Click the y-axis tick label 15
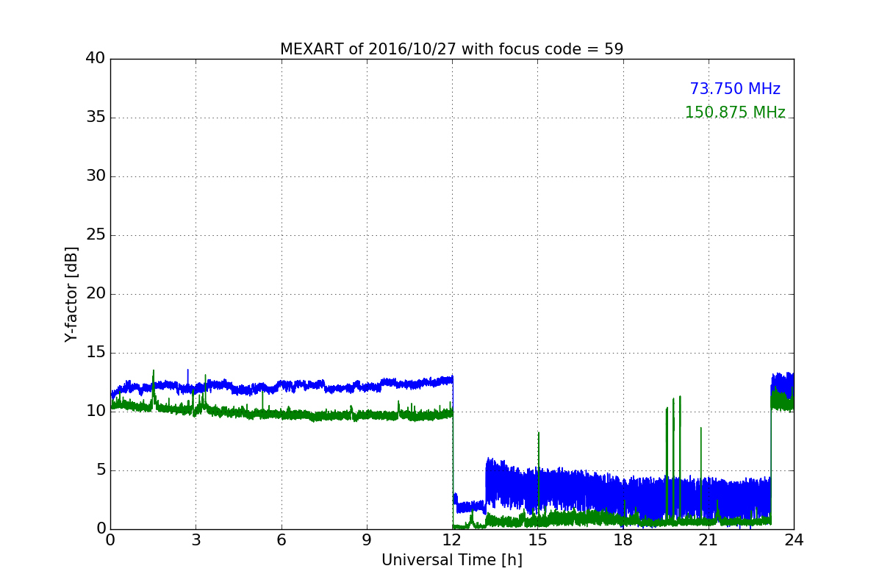Viewport: 882px width, 588px height. coord(96,353)
